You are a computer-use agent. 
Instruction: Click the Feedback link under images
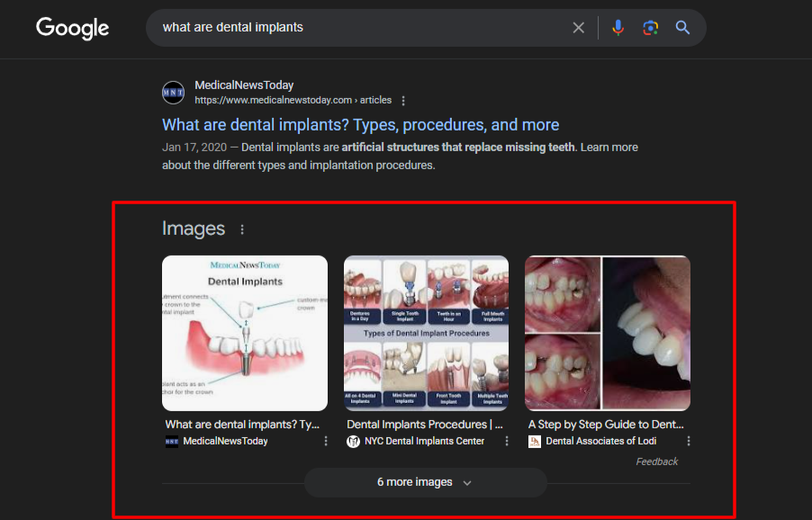pyautogui.click(x=656, y=462)
